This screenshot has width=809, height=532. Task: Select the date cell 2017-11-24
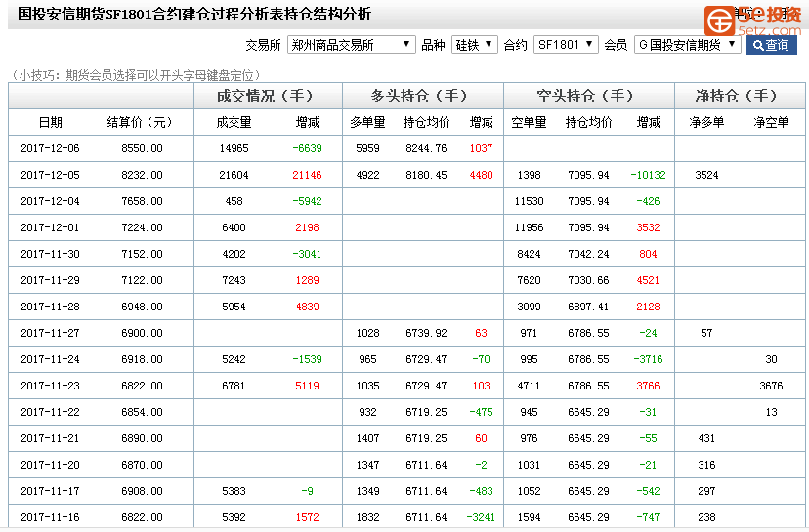pos(50,359)
